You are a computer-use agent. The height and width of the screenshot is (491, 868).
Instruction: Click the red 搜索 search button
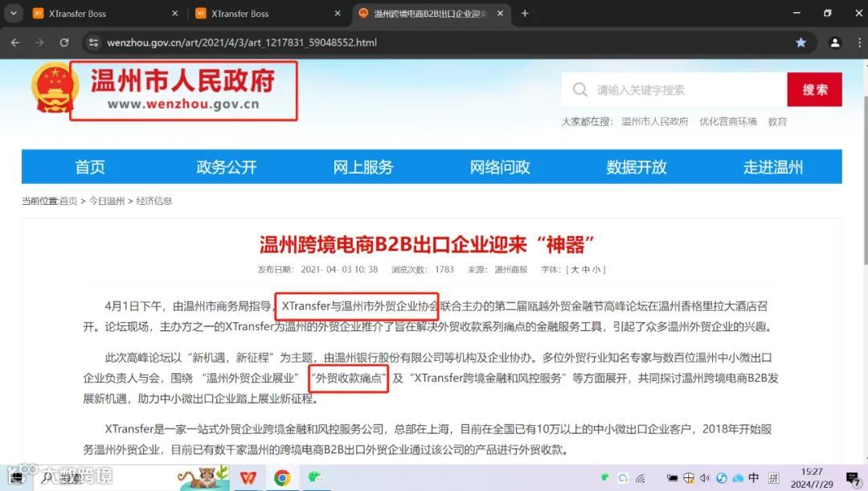[814, 89]
